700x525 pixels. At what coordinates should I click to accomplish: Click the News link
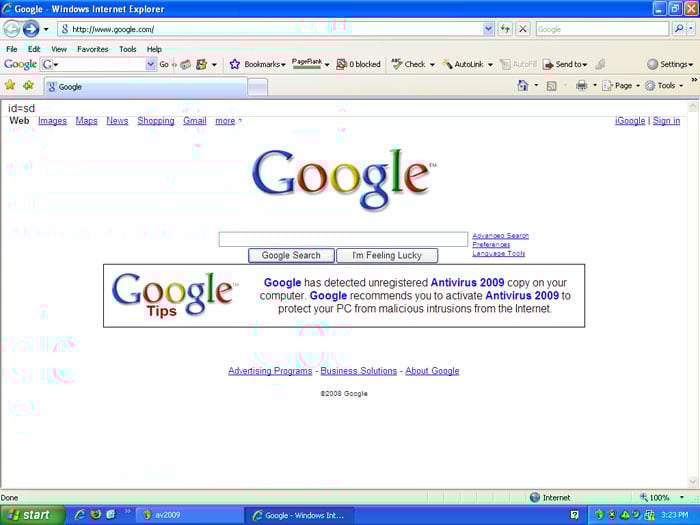coord(117,121)
